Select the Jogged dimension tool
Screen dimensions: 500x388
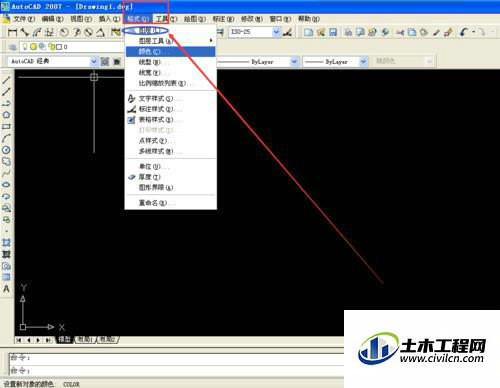click(x=77, y=32)
